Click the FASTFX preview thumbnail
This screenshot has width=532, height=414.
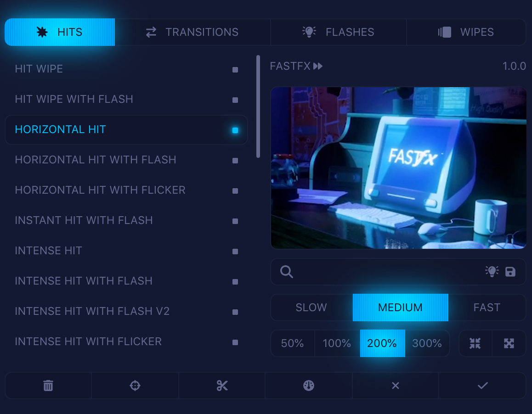tap(398, 168)
